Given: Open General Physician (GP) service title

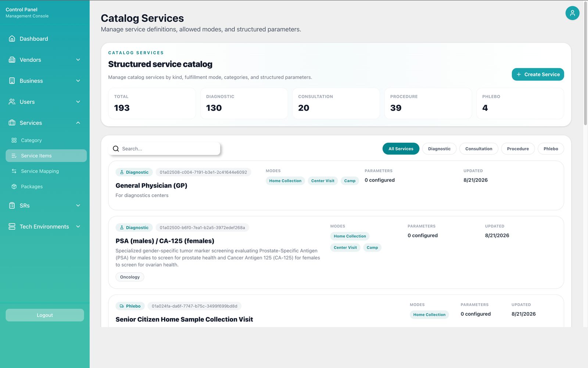Looking at the screenshot, I should pyautogui.click(x=151, y=185).
